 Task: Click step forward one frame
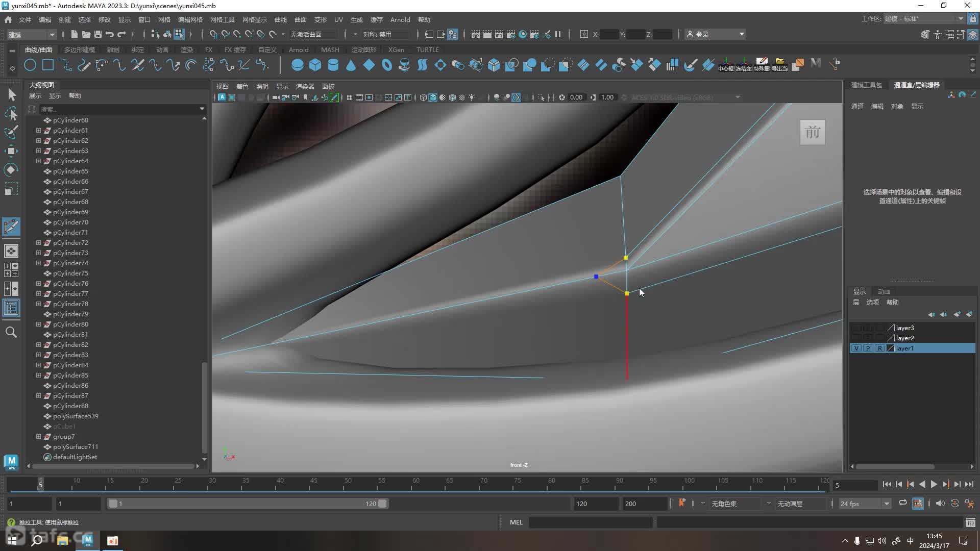tap(957, 485)
